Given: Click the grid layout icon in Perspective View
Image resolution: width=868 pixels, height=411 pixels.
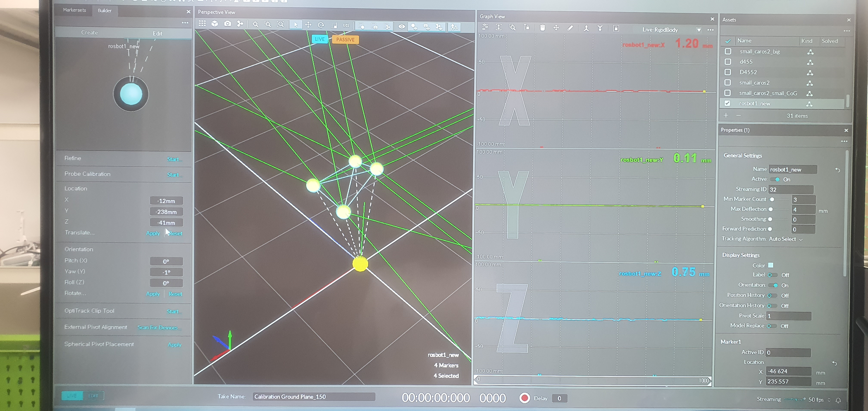Looking at the screenshot, I should (x=202, y=24).
